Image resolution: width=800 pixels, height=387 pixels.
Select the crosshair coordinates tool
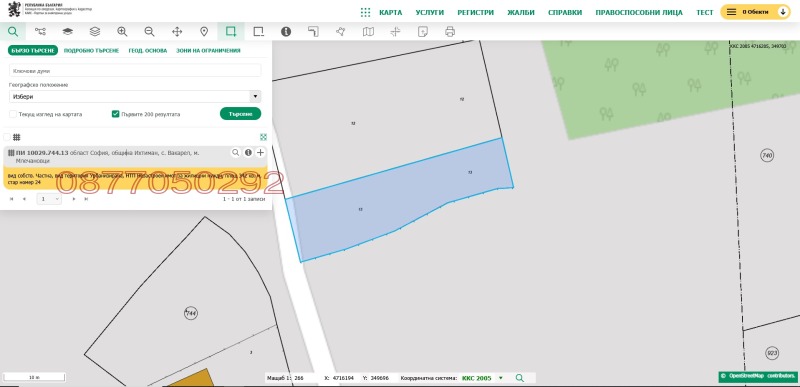pos(395,32)
